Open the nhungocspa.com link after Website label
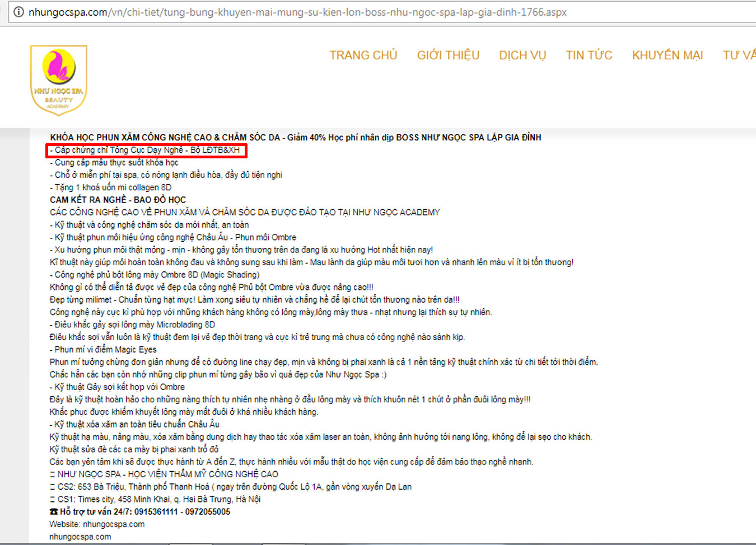 coord(114,524)
